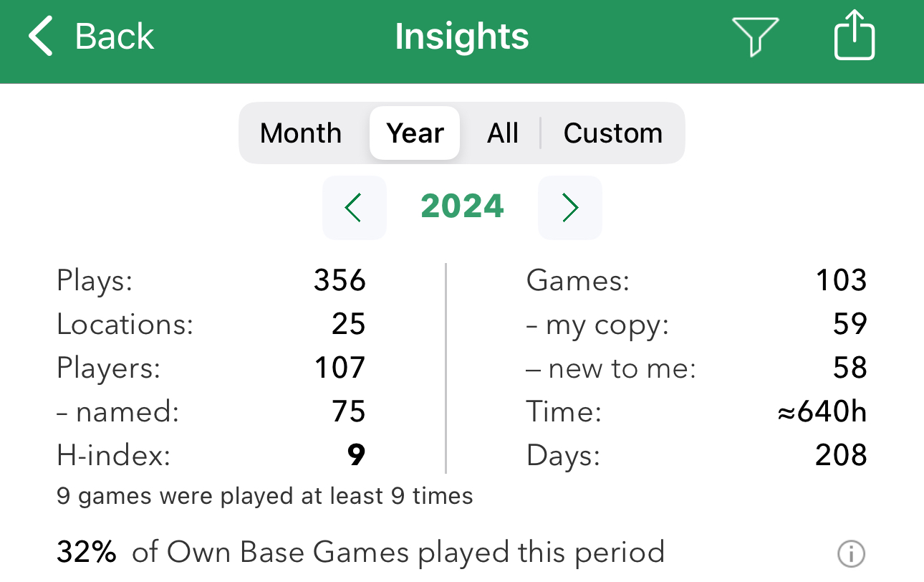Open the filter funnel icon
This screenshot has width=924, height=582.
click(755, 37)
